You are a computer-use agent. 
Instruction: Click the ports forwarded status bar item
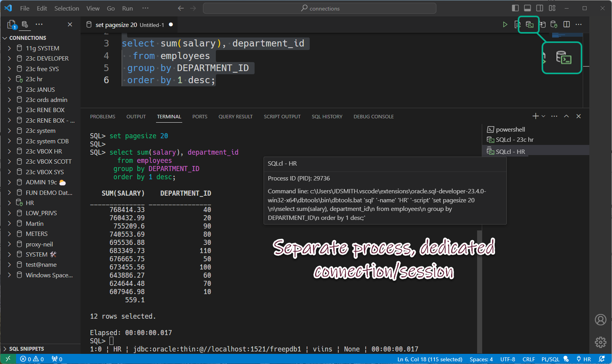coord(57,359)
